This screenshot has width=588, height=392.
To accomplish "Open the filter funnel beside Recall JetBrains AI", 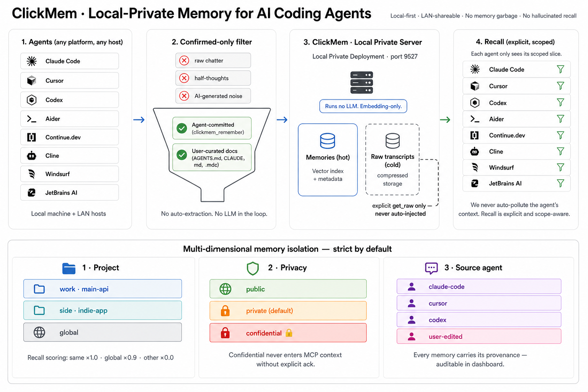I will tap(560, 183).
